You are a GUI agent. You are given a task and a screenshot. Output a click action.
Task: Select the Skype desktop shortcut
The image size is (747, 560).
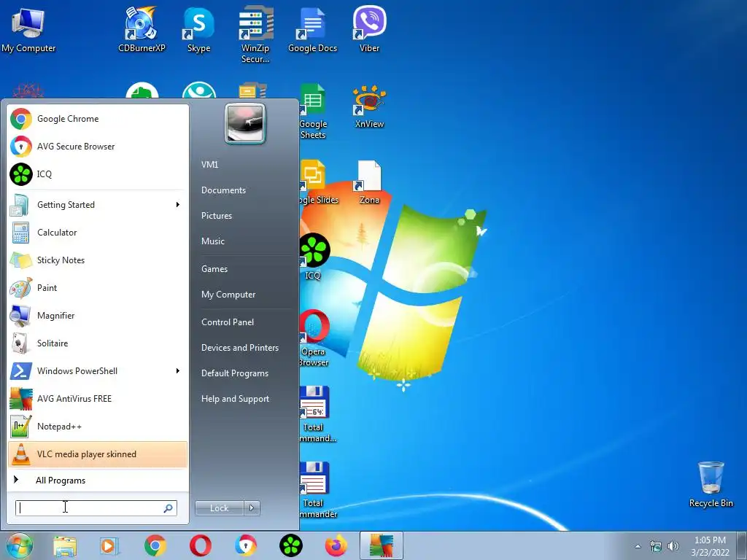point(198,29)
